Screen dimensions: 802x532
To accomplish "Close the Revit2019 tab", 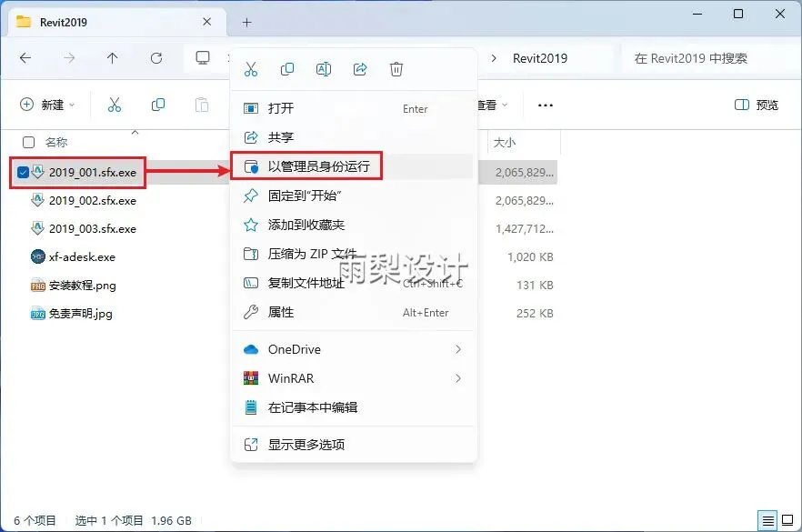I will [x=206, y=22].
